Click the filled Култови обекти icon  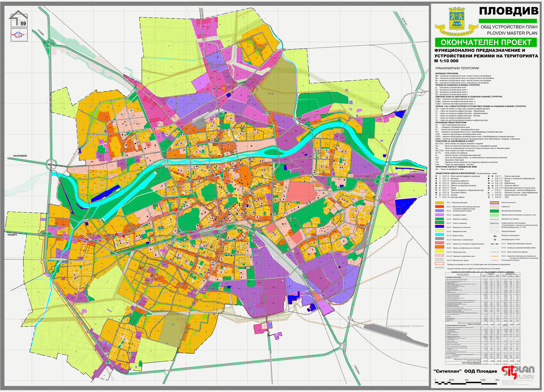pos(436,197)
